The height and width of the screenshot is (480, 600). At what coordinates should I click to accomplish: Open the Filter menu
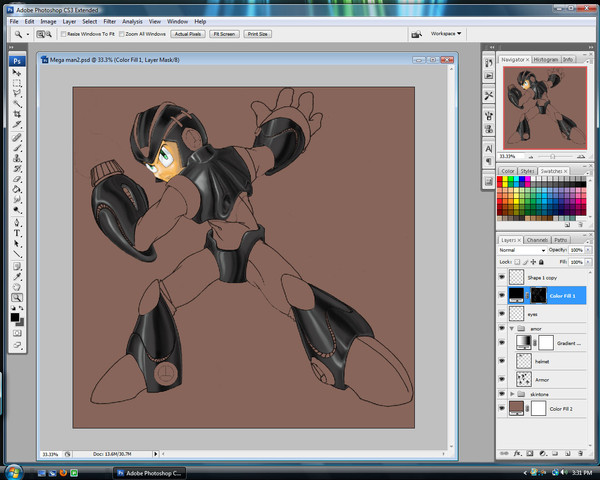pyautogui.click(x=111, y=21)
